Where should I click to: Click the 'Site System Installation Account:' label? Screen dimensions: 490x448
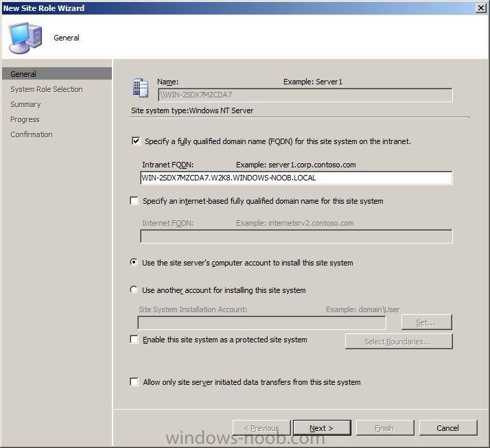click(x=193, y=309)
